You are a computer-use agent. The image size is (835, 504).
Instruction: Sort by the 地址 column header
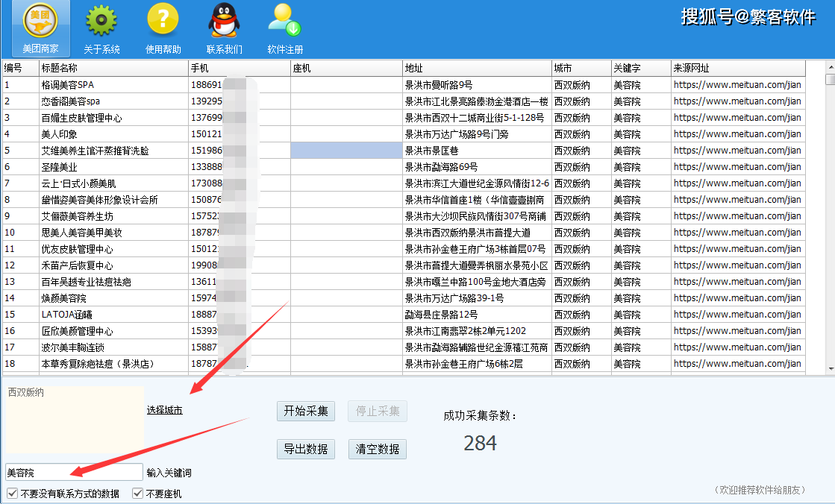click(x=477, y=68)
